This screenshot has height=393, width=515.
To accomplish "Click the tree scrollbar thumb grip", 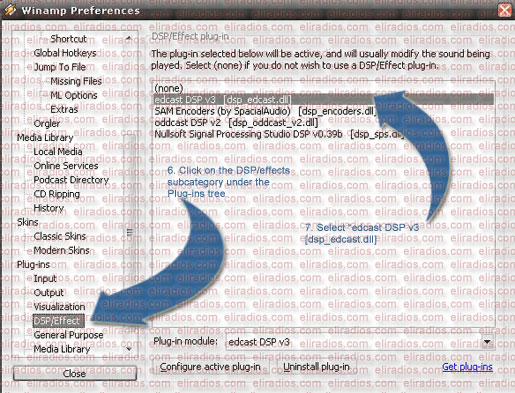I will click(129, 232).
